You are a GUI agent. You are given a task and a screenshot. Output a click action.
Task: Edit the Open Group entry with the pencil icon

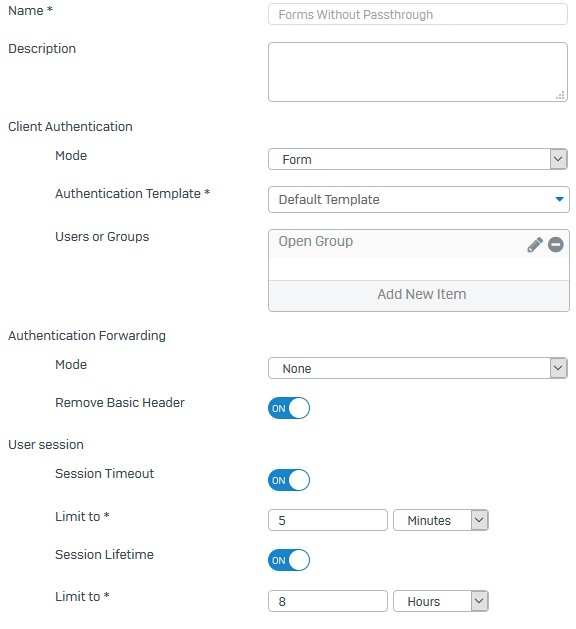pyautogui.click(x=535, y=244)
